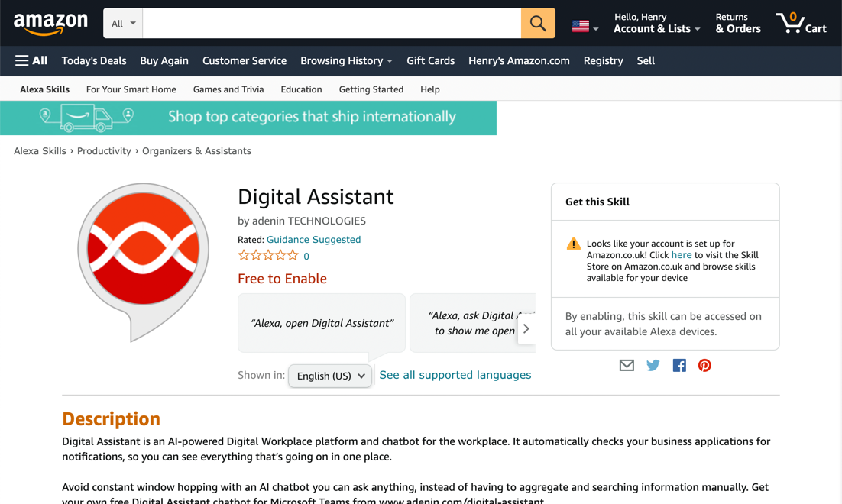The image size is (842, 504).
Task: Click Organizers & Assistants breadcrumb
Action: coord(196,151)
